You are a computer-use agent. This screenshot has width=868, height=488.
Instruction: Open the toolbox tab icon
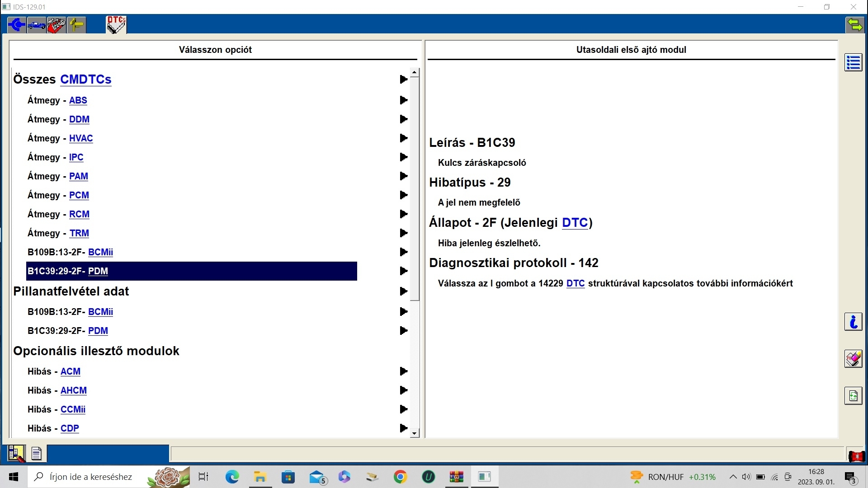point(57,24)
